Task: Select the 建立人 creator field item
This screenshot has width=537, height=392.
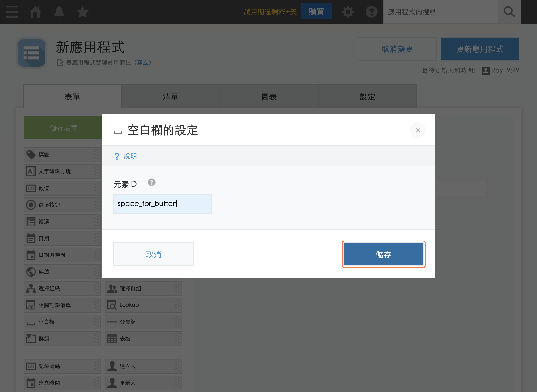Action: coord(143,366)
